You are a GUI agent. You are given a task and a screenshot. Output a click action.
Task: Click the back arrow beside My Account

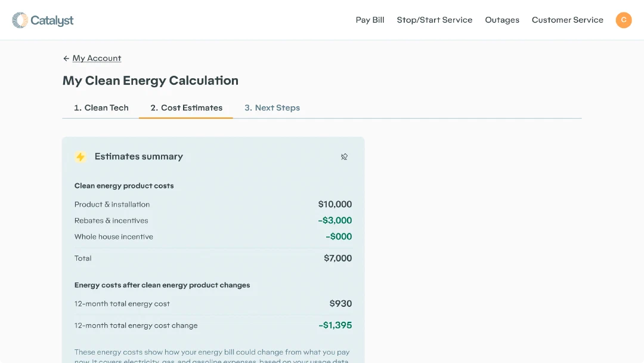point(66,59)
